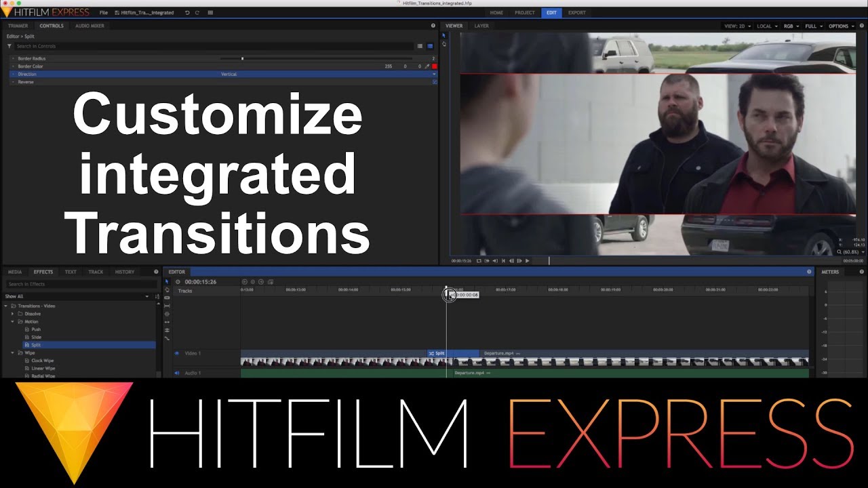This screenshot has height=488, width=868.
Task: Save project via the Hitfilm_Tra..._integrated button
Action: pos(144,13)
